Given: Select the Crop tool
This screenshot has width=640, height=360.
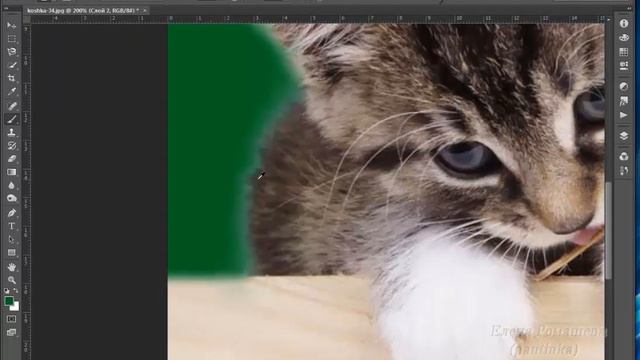Looking at the screenshot, I should click(11, 78).
